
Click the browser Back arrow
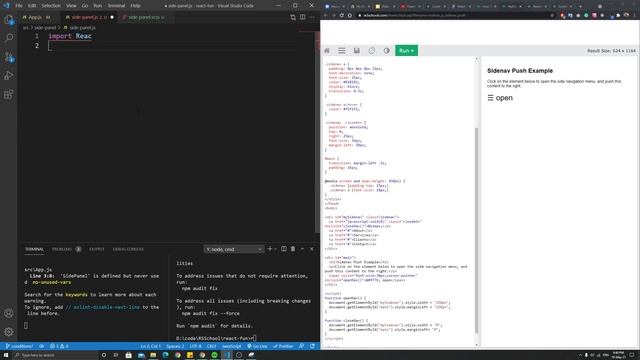pos(326,15)
